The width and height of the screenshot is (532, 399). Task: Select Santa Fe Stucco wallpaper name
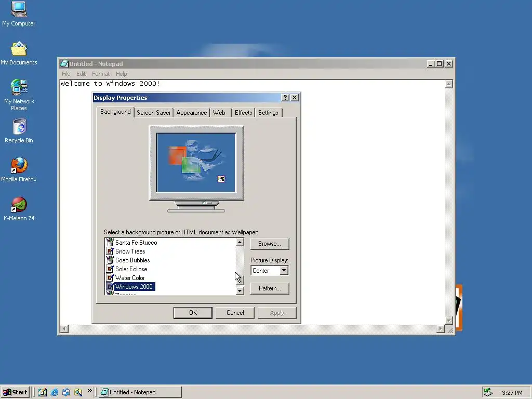136,242
